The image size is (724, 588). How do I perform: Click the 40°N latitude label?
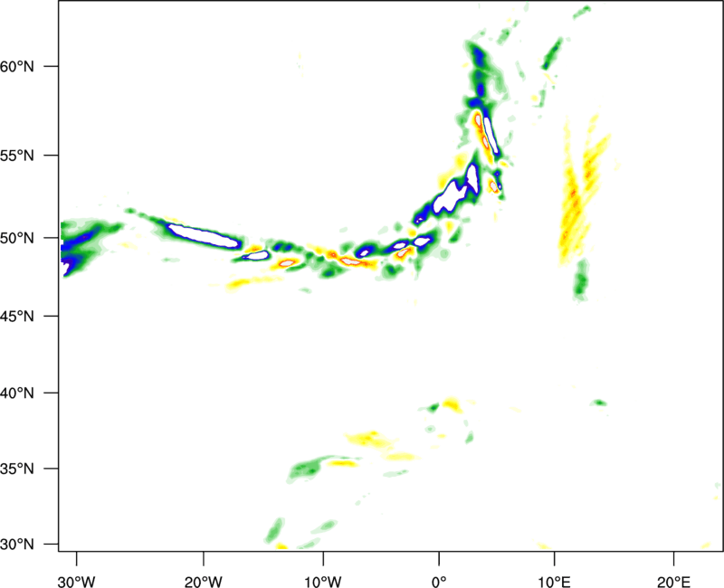(x=17, y=394)
